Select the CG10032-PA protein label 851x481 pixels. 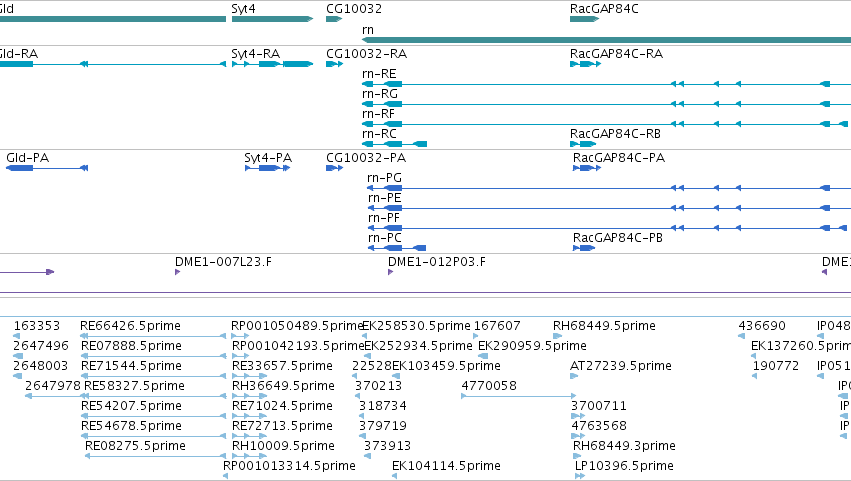366,158
